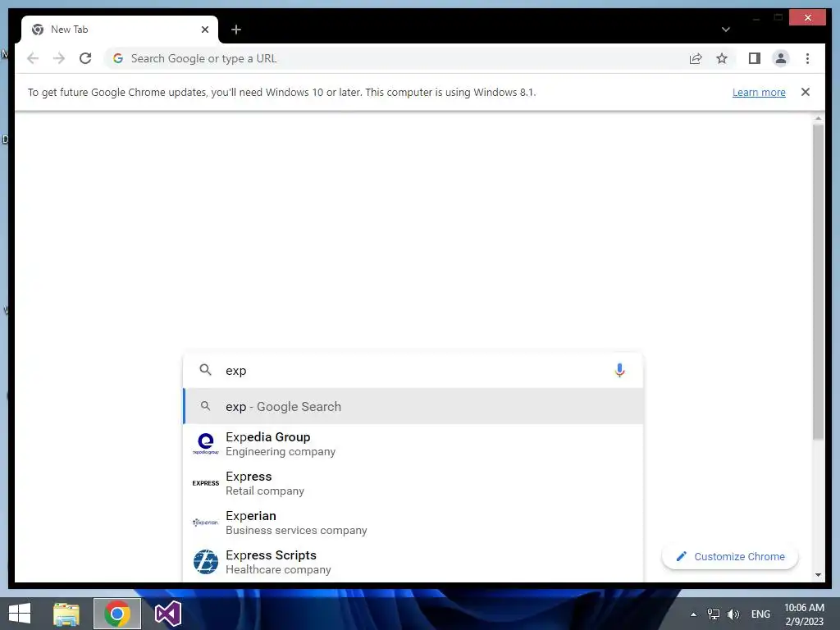The width and height of the screenshot is (840, 630).
Task: Click the New Tab tab title
Action: [69, 30]
